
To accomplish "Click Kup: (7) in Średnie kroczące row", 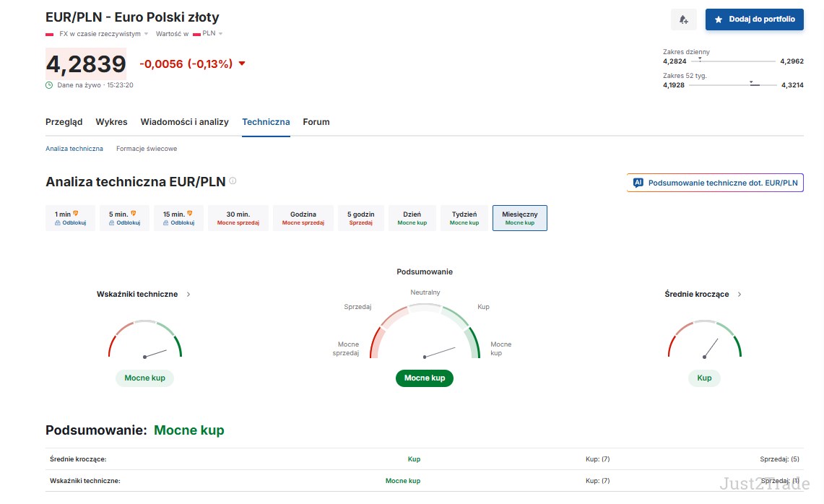I will 597,459.
